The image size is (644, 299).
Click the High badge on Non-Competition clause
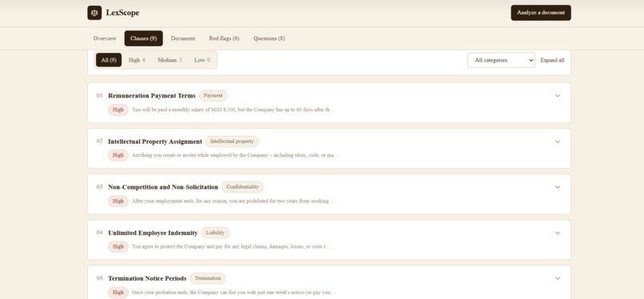click(118, 201)
